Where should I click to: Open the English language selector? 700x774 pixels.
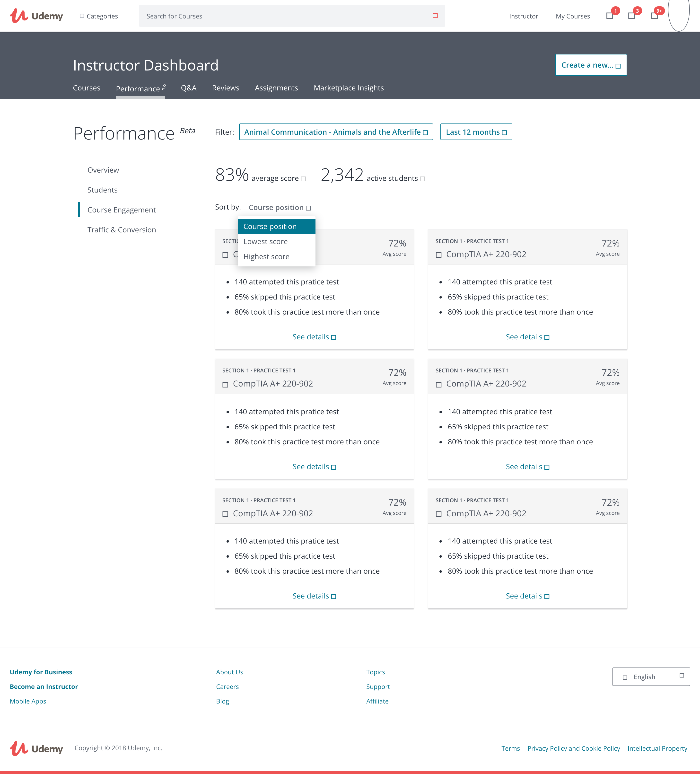[651, 677]
